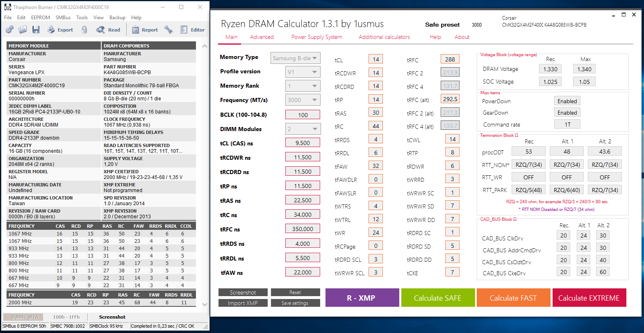Click the Calculate EXTREME button

click(x=589, y=298)
